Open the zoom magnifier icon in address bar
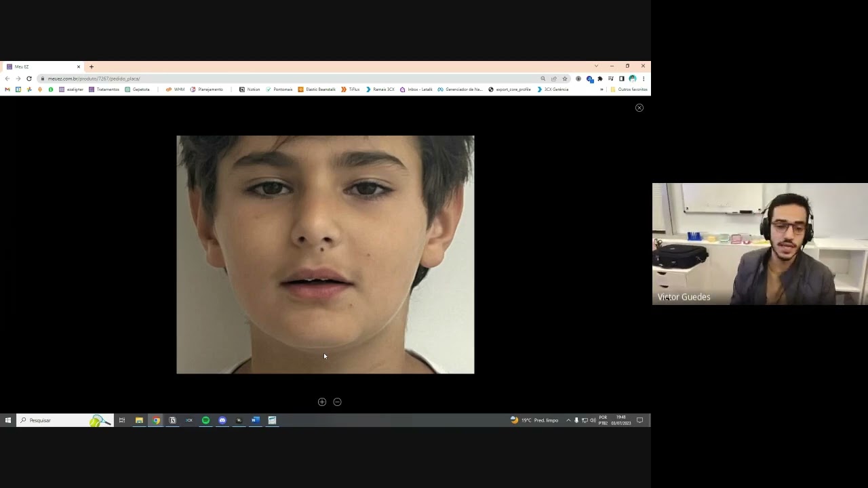The width and height of the screenshot is (868, 488). (x=542, y=79)
